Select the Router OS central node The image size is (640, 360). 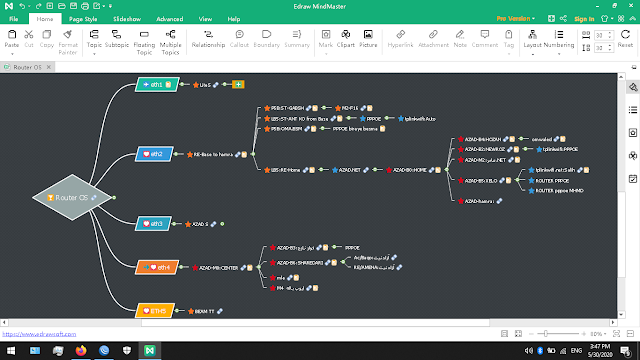pyautogui.click(x=72, y=198)
